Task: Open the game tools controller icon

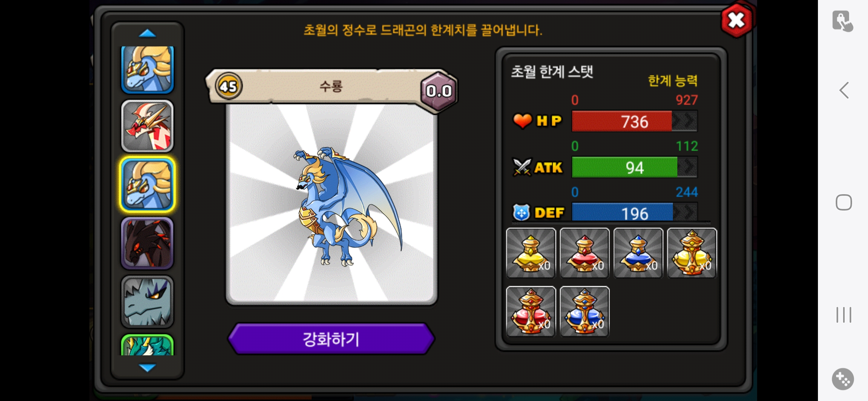Action: 843,379
